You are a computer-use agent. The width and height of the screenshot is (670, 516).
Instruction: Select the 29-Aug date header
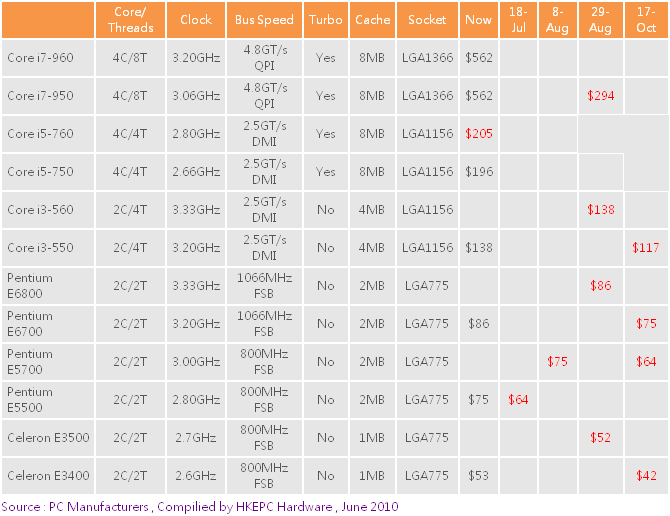pos(600,20)
